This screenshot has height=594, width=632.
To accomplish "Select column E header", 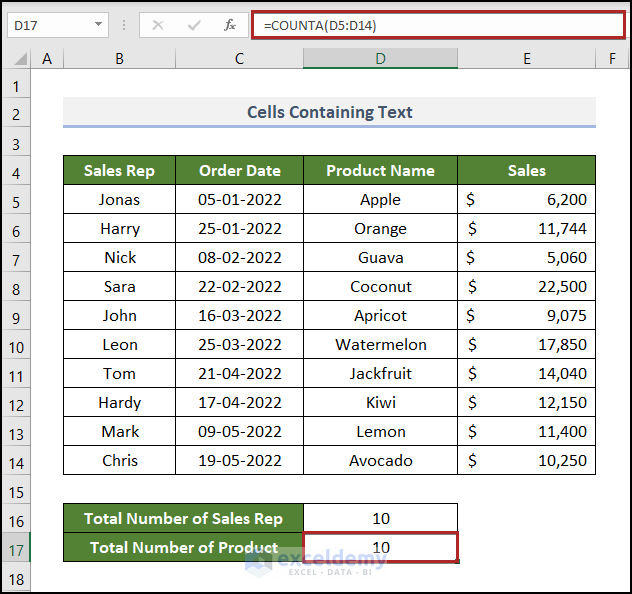I will click(526, 59).
